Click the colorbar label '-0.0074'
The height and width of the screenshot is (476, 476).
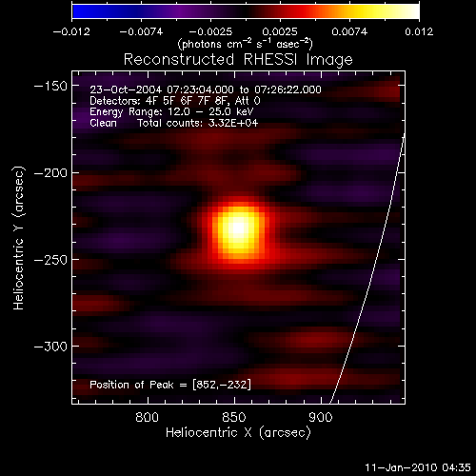[x=141, y=31]
